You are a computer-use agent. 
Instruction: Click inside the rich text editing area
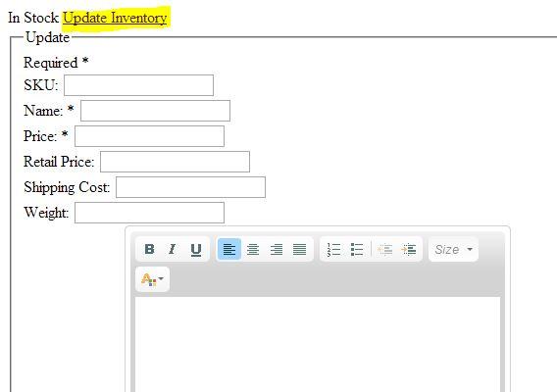(x=318, y=344)
